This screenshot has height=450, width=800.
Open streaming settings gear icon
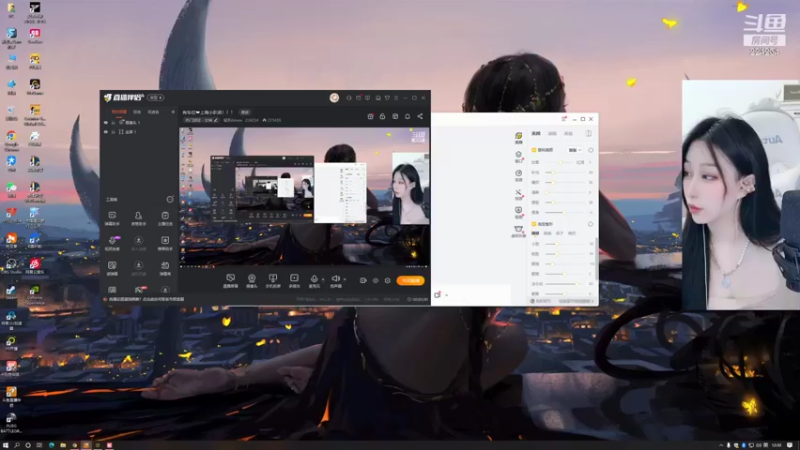[388, 281]
